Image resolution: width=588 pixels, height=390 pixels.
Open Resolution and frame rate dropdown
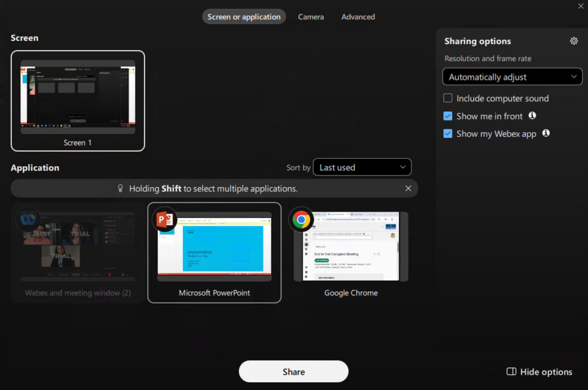(512, 77)
